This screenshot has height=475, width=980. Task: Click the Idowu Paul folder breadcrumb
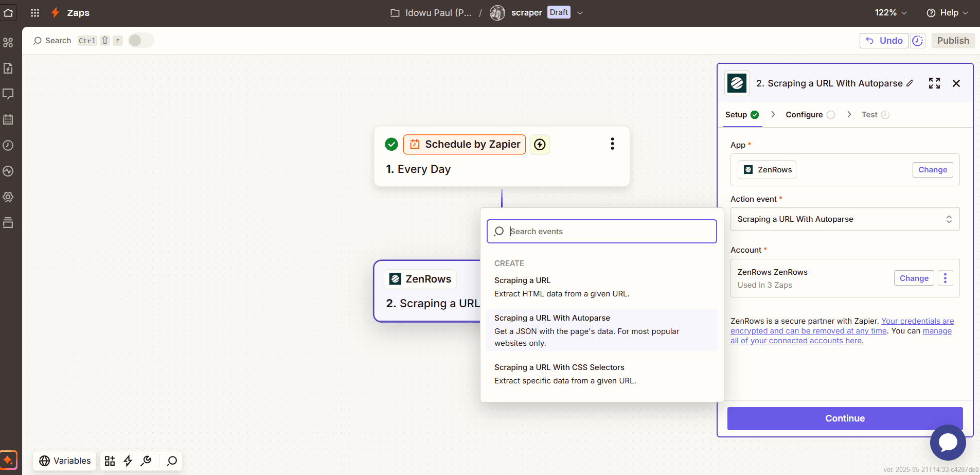[438, 13]
